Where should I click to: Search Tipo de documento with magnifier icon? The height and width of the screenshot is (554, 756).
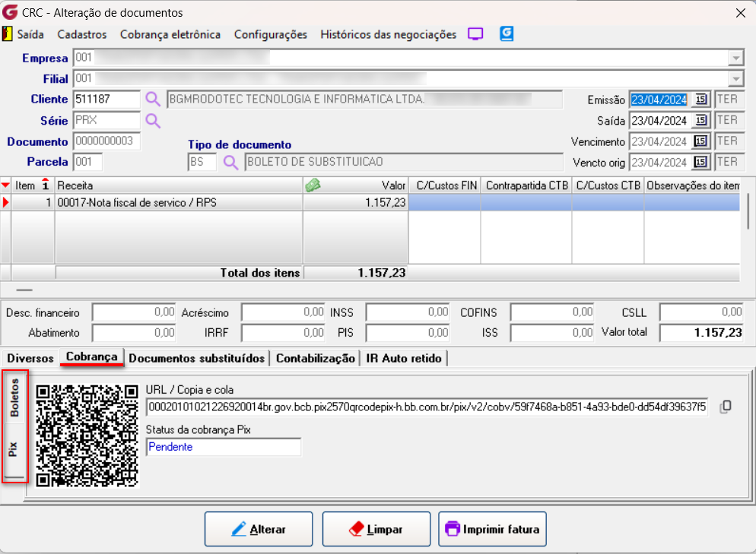[230, 163]
